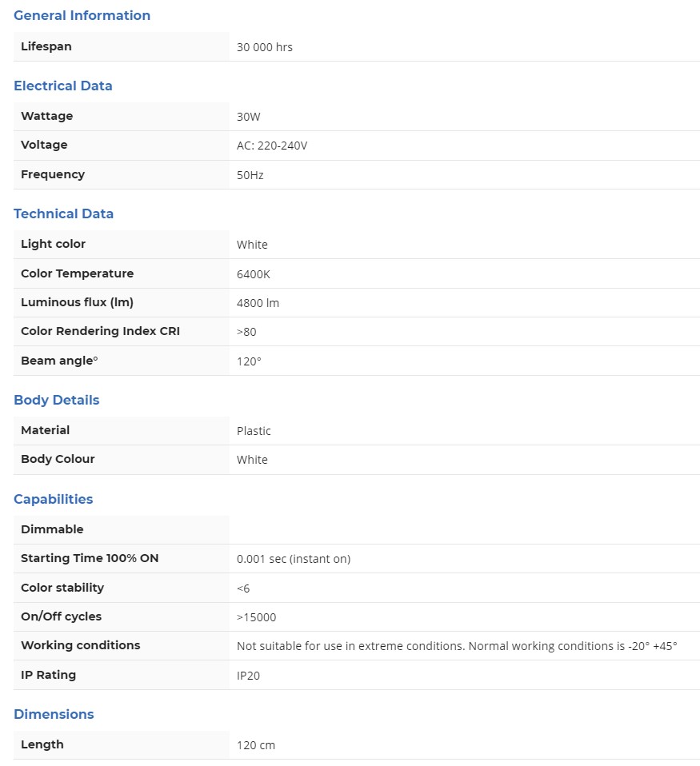This screenshot has width=700, height=766.
Task: Click the Working conditions description text
Action: point(457,646)
